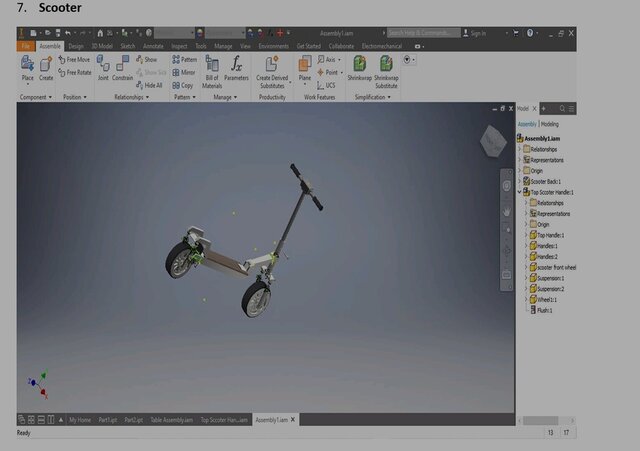Click the UCS tool

(326, 85)
